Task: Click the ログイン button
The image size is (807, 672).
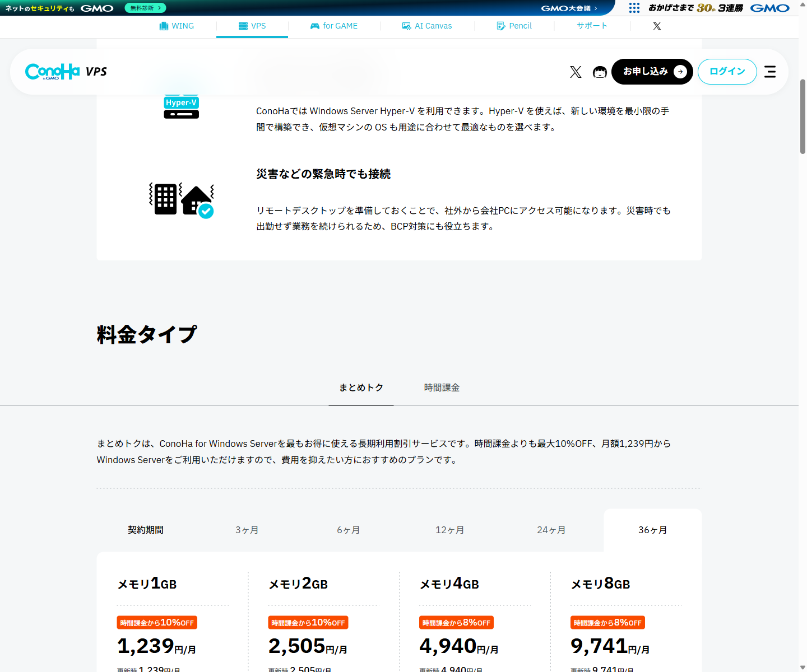Action: (727, 72)
